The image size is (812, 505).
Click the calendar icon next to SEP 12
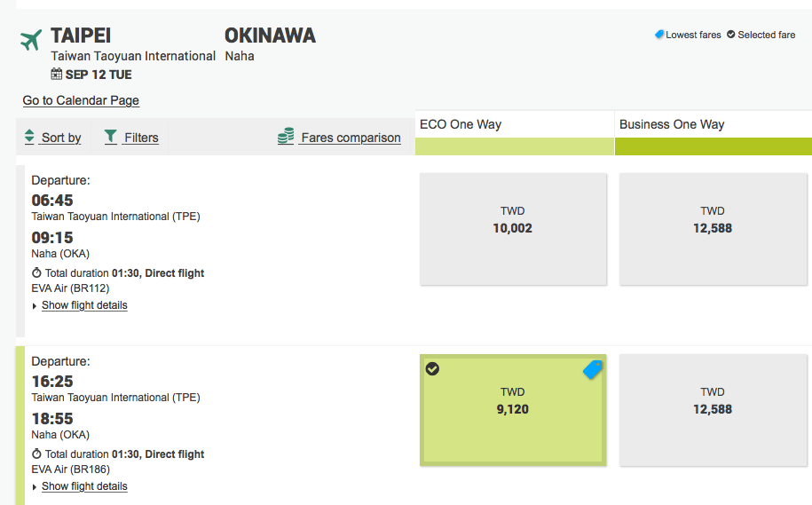click(57, 75)
